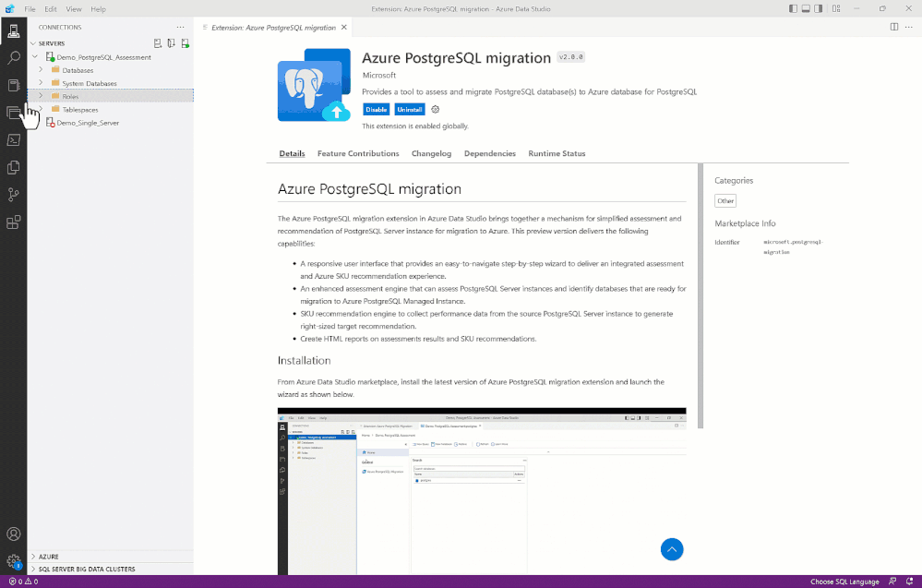Image resolution: width=922 pixels, height=588 pixels.
Task: Click the Other category tag
Action: pyautogui.click(x=725, y=200)
